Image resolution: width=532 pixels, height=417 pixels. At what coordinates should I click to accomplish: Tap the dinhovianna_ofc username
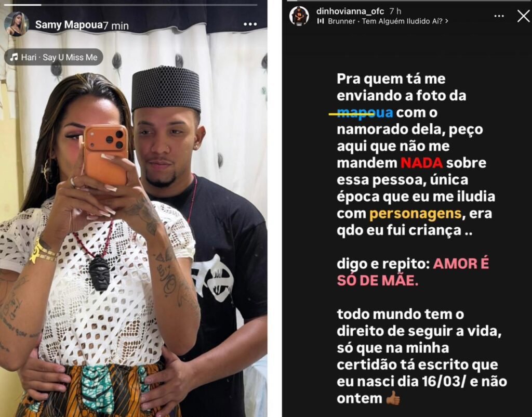[x=350, y=11]
